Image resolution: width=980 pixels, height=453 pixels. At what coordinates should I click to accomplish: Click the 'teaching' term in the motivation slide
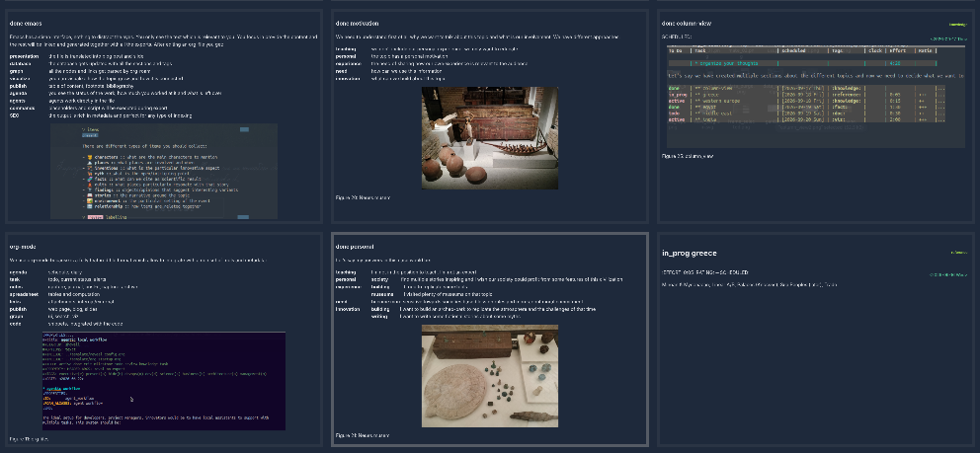[346, 48]
